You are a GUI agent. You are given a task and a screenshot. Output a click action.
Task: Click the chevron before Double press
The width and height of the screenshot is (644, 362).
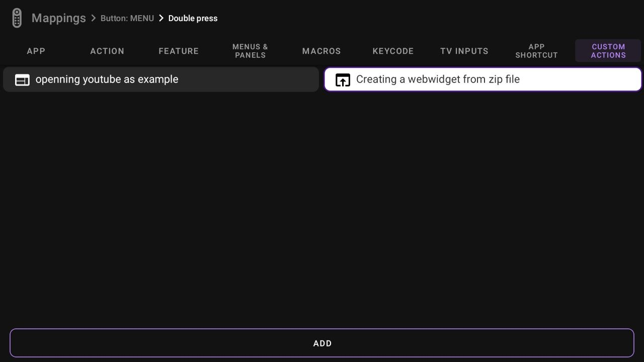coord(161,18)
